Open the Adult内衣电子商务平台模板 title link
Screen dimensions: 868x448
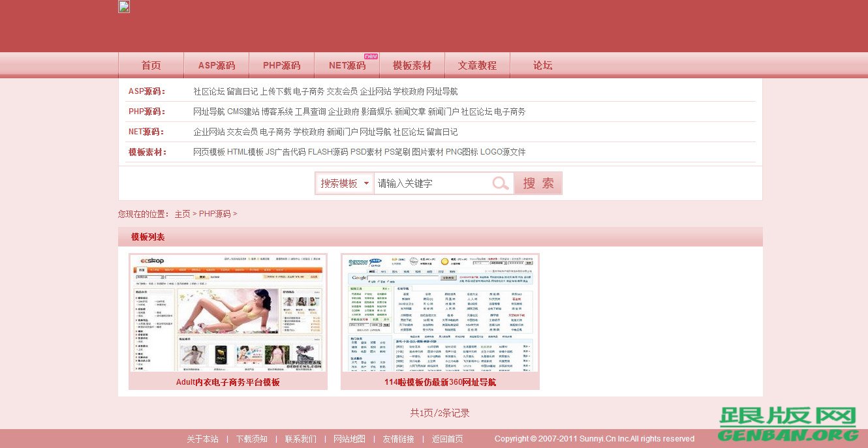pos(227,381)
